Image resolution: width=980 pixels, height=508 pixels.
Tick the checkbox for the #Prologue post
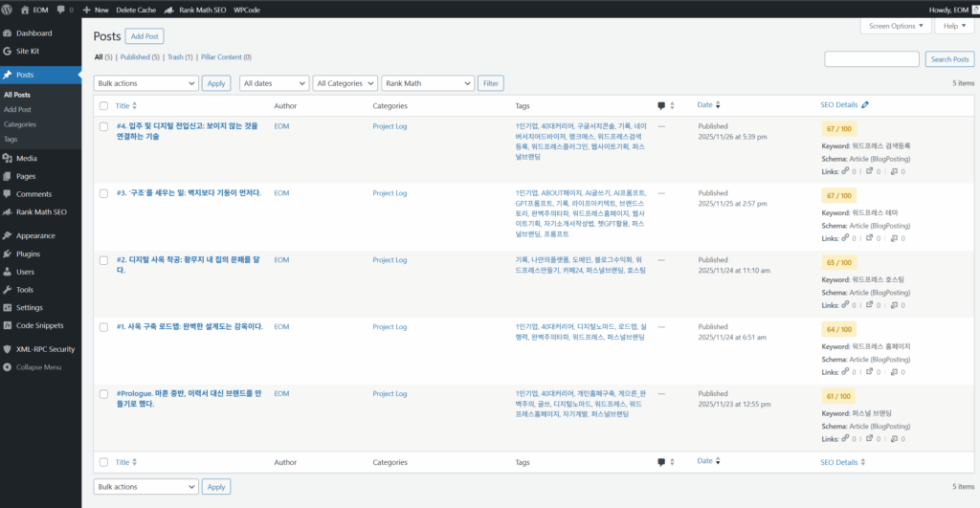point(104,394)
